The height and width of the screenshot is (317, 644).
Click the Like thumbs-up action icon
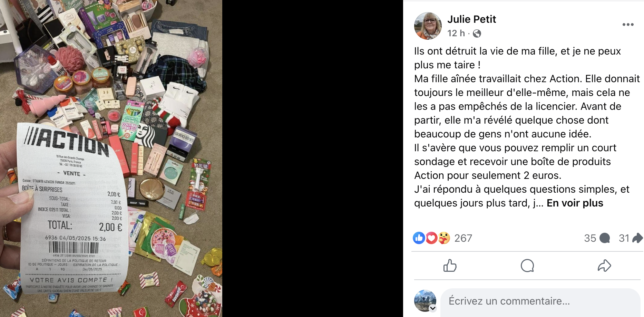450,266
